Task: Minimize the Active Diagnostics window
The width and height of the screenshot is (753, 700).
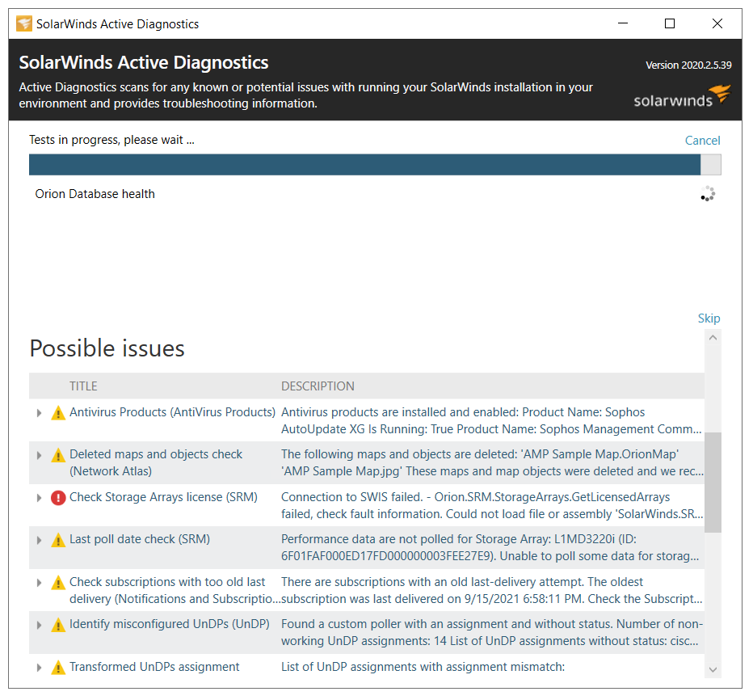Action: 623,23
